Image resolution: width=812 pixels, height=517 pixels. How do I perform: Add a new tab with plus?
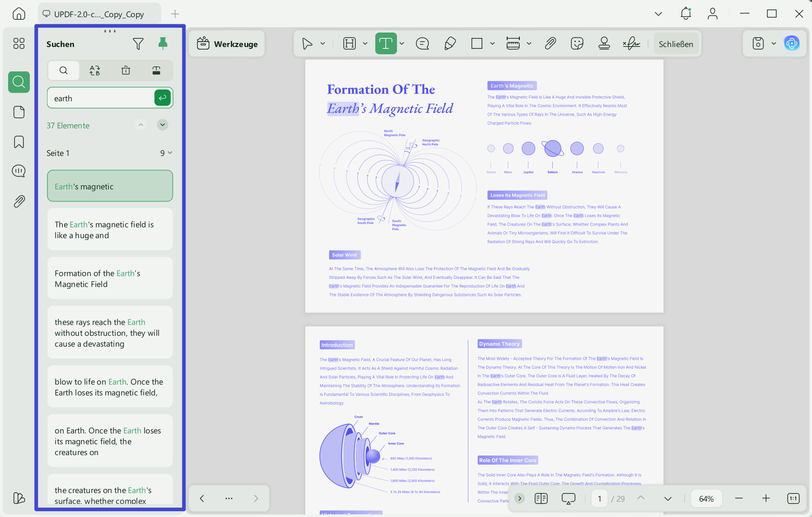coord(175,14)
